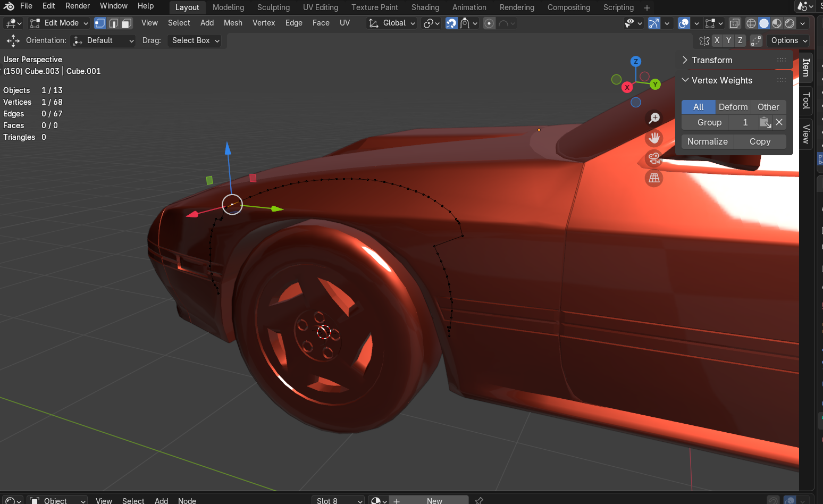
Task: Open the Edit Mode dropdown
Action: pos(59,23)
